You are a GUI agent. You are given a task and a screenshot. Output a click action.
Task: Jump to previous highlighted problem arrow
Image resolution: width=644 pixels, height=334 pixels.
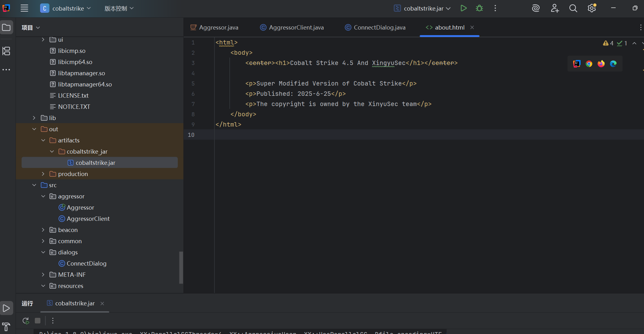tap(634, 43)
